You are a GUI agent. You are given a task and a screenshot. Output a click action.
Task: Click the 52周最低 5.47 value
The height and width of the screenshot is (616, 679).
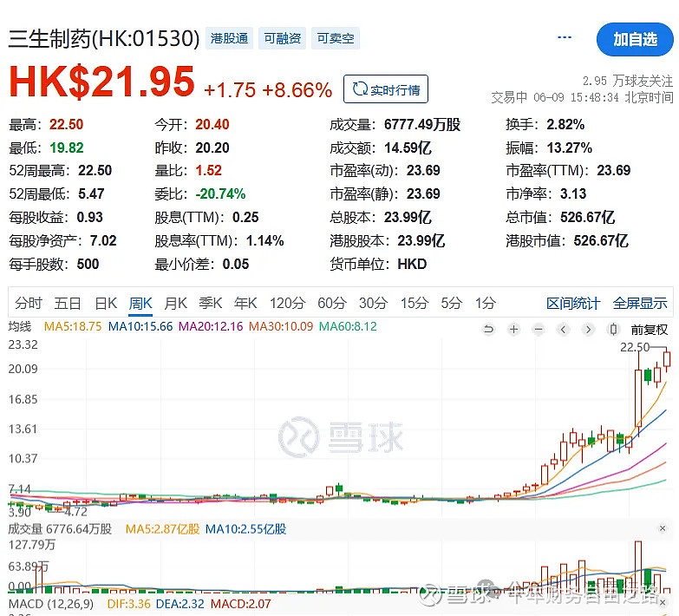91,193
